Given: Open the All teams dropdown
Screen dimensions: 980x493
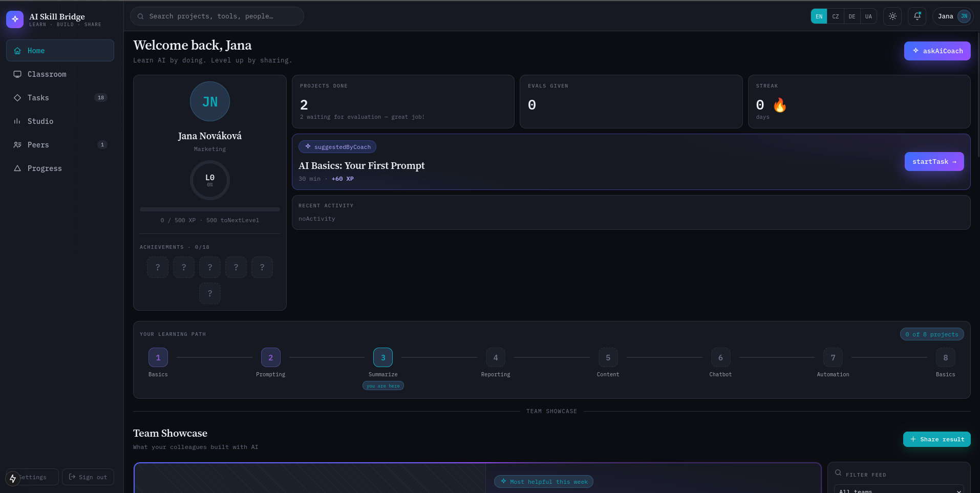Looking at the screenshot, I should [x=899, y=489].
